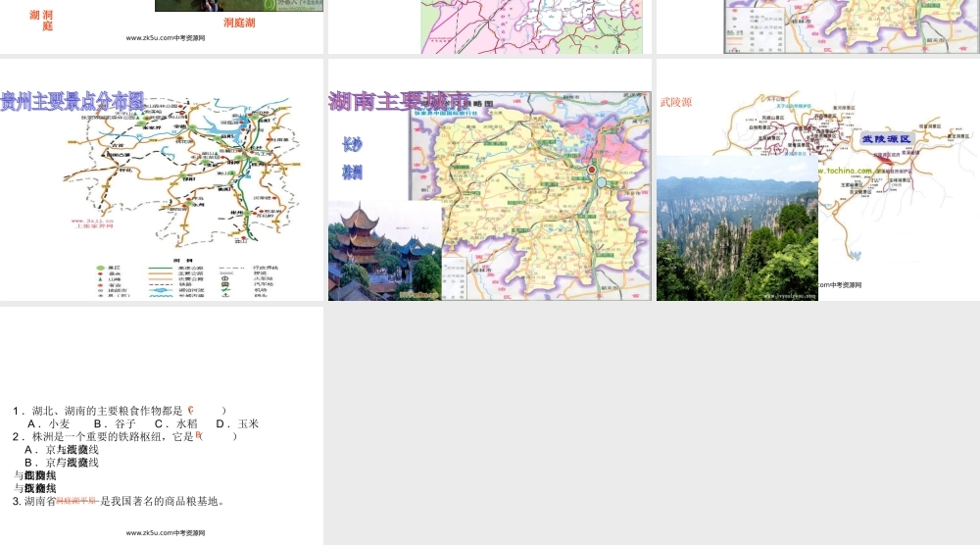The image size is (980, 545).
Task: Open the 湖南主要城市 slide thumbnail
Action: (490, 180)
